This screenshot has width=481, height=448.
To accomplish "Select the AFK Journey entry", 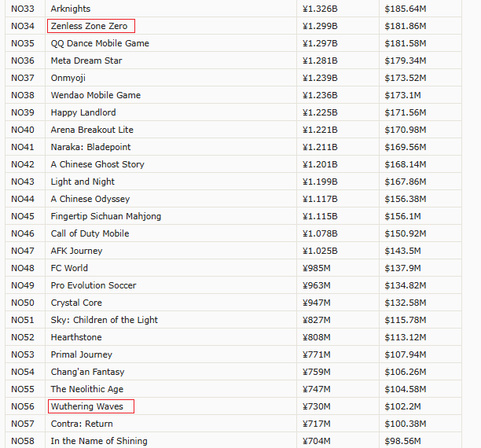I will pos(77,251).
